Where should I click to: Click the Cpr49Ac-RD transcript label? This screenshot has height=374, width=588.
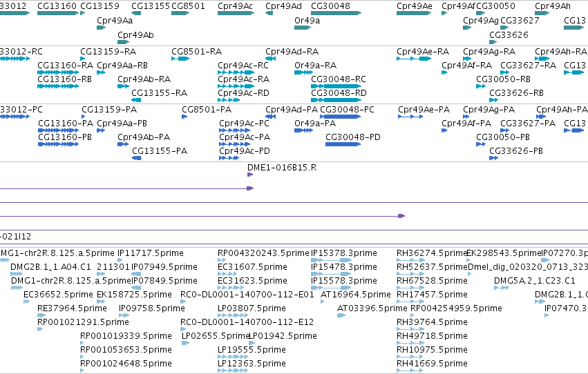pos(243,93)
